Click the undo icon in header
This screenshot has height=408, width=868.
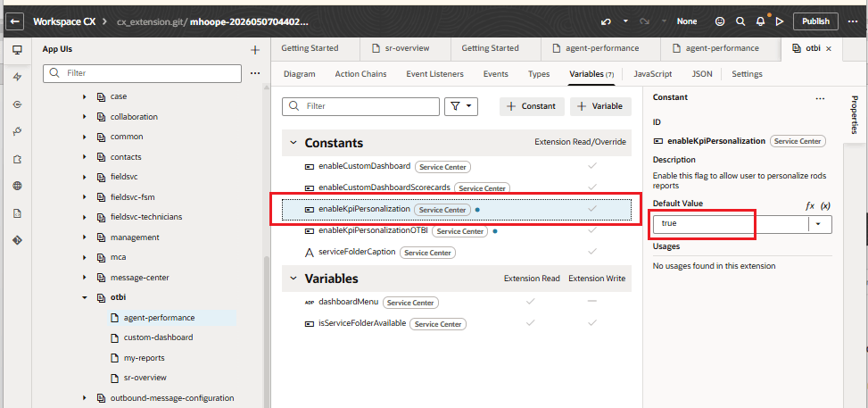click(x=606, y=21)
